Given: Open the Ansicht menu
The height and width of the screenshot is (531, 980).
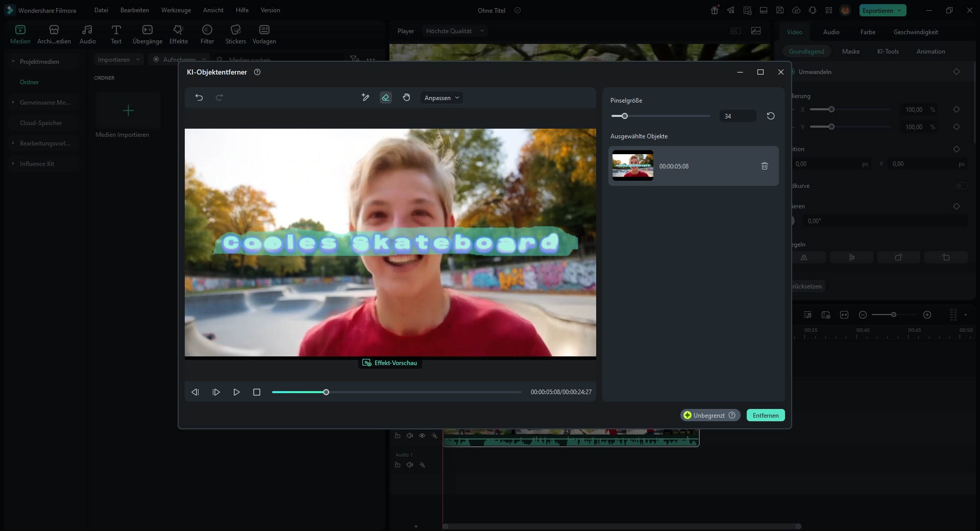Looking at the screenshot, I should pos(213,10).
